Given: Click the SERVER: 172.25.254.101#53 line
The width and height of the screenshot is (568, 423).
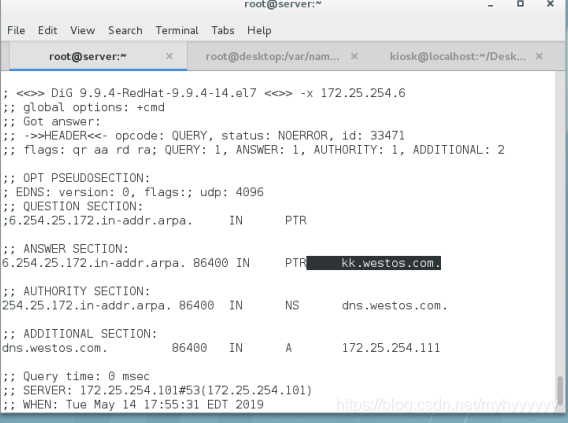Looking at the screenshot, I should pos(157,390).
